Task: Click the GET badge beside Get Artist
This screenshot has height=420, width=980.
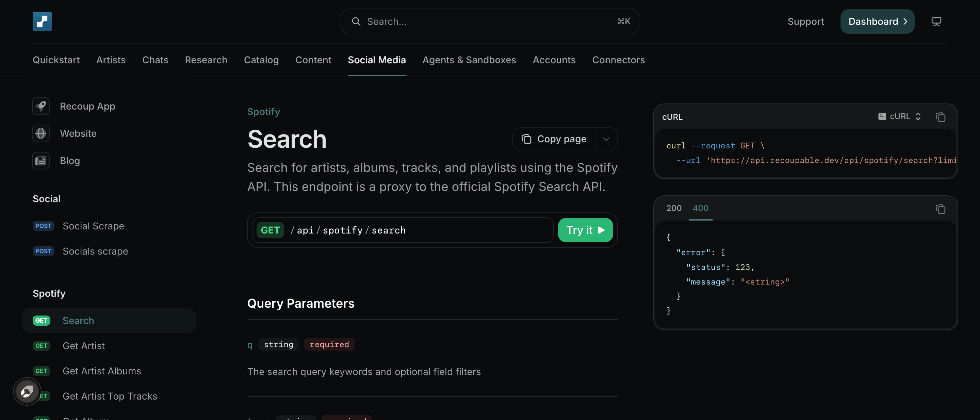Action: (41, 346)
